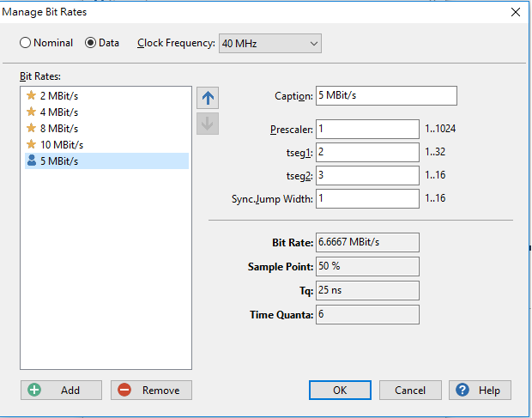Select the Nominal radio button
532x418 pixels.
[25, 43]
